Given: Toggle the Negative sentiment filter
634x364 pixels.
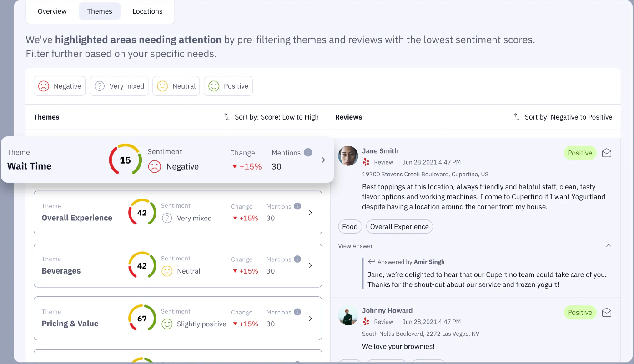Looking at the screenshot, I should [x=60, y=86].
